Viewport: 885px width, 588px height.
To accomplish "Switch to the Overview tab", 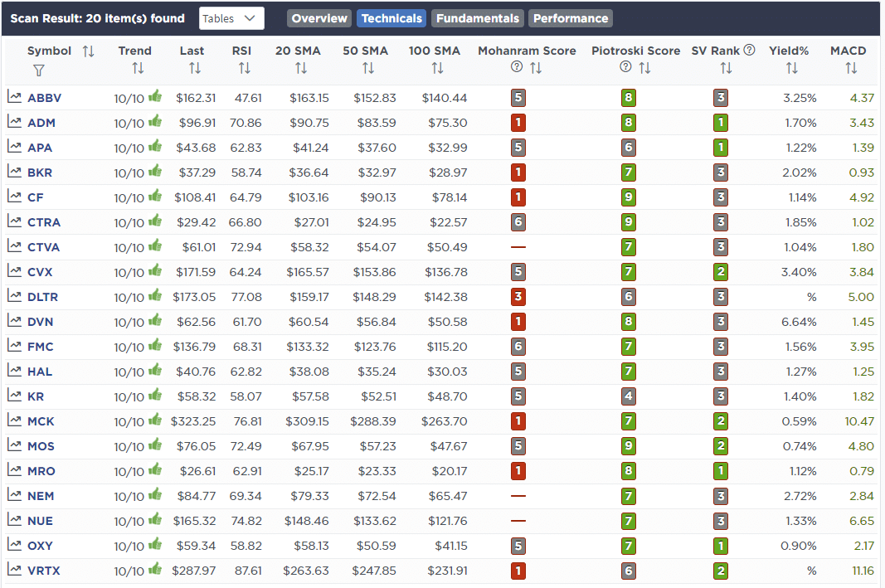I will pos(319,18).
